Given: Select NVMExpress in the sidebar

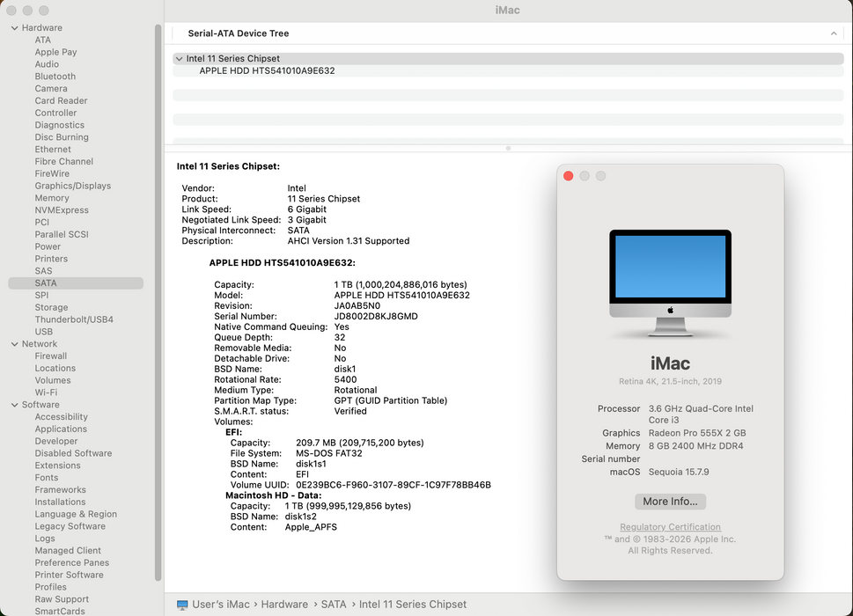Looking at the screenshot, I should pyautogui.click(x=62, y=210).
